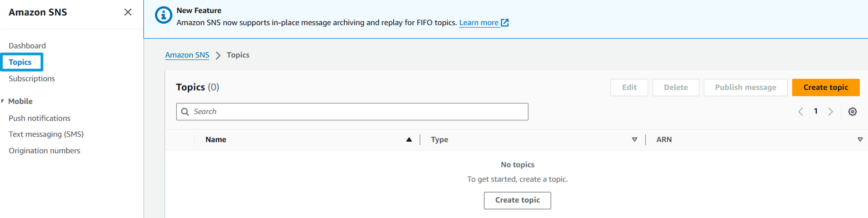Click the Topics breadcrumb text
Screen dimensions: 868x218
point(238,55)
